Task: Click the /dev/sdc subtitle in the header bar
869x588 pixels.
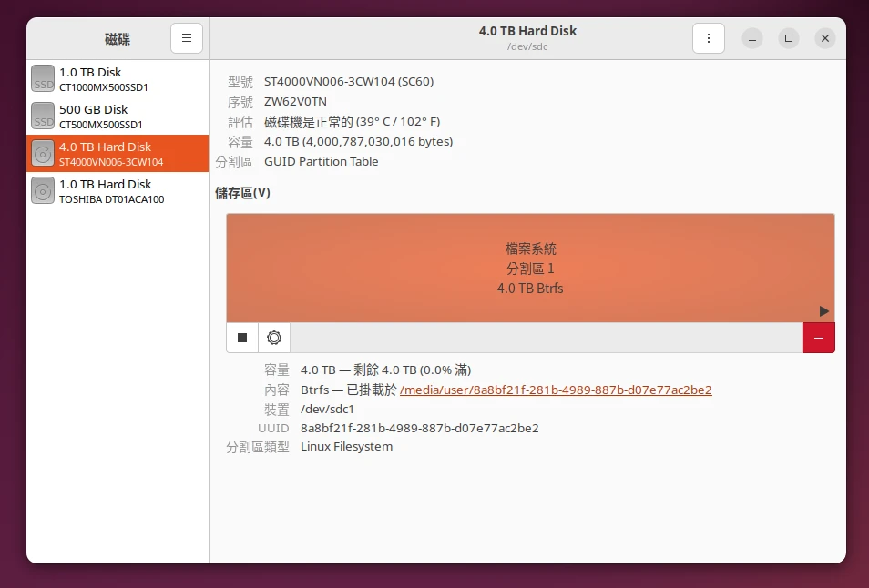Action: click(527, 46)
